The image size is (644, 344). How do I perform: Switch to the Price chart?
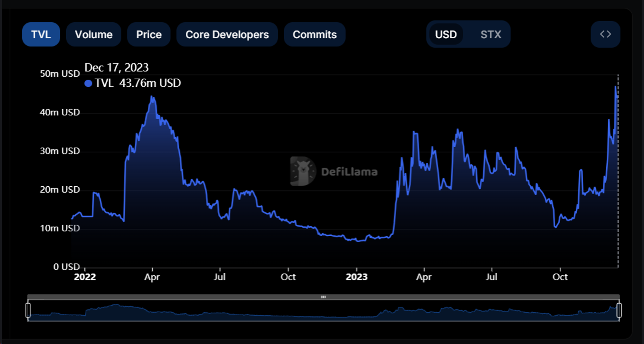[149, 34]
